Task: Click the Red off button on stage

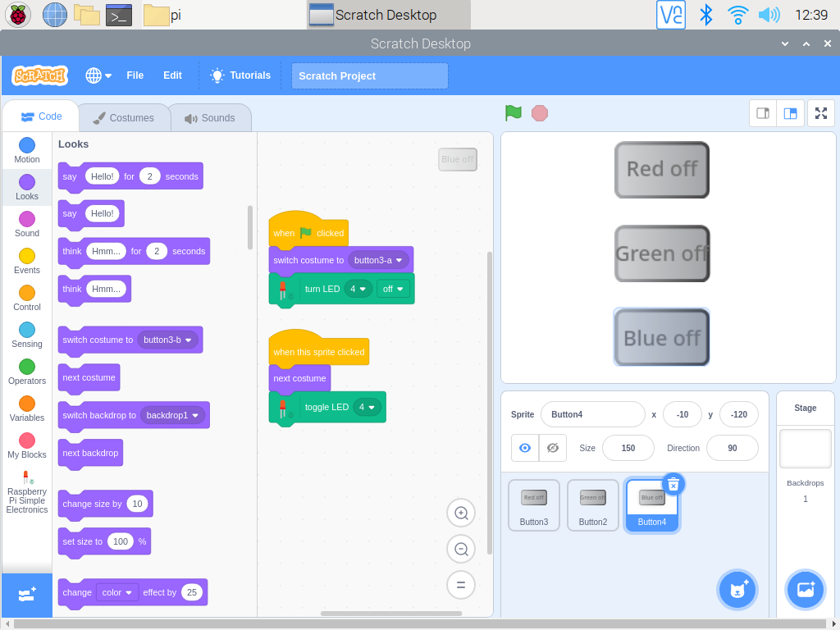Action: click(662, 170)
